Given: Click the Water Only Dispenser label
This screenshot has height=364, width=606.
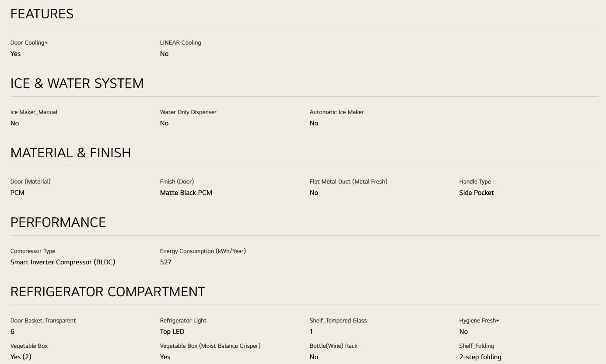Looking at the screenshot, I should coord(188,112).
